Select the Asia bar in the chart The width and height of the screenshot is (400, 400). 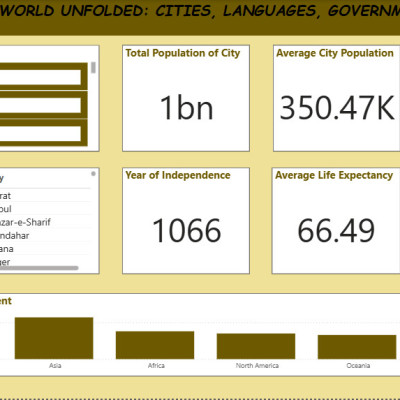point(54,338)
